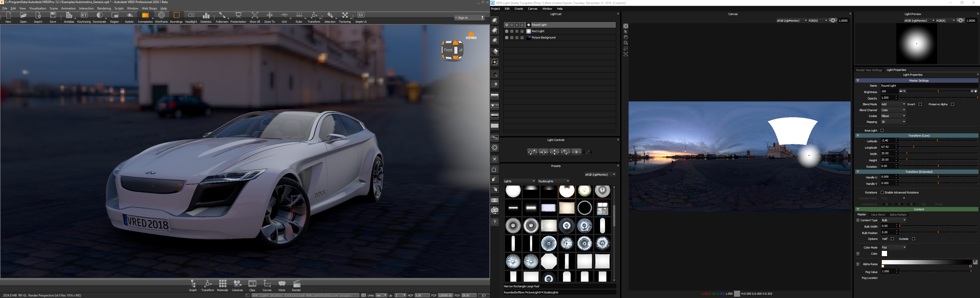This screenshot has width=980, height=298.
Task: Click the Brightness slider track
Action: coord(938,91)
